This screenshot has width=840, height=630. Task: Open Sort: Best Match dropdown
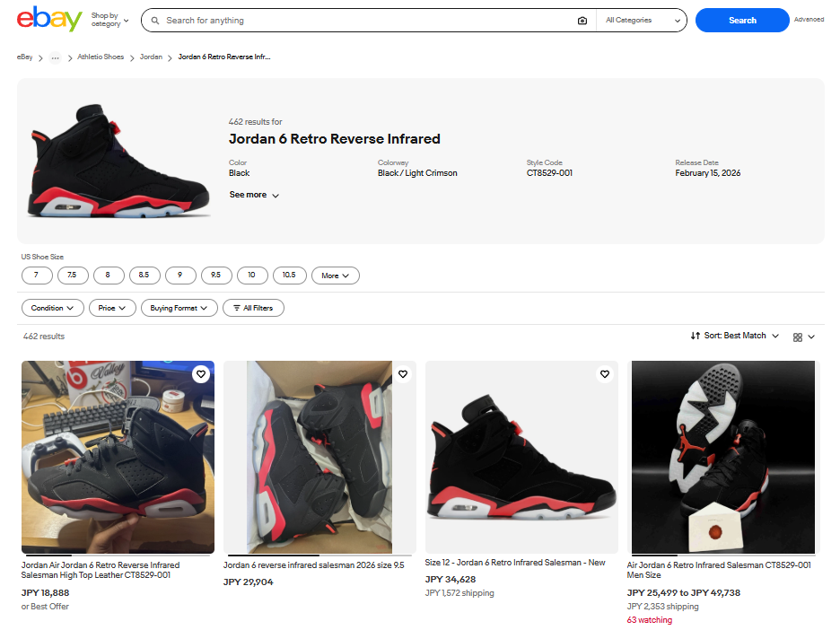coord(734,336)
